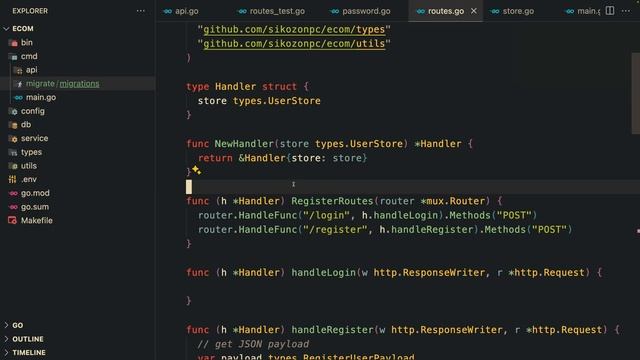Image resolution: width=640 pixels, height=360 pixels.
Task: Expand the TIMELINE section
Action: click(6, 352)
